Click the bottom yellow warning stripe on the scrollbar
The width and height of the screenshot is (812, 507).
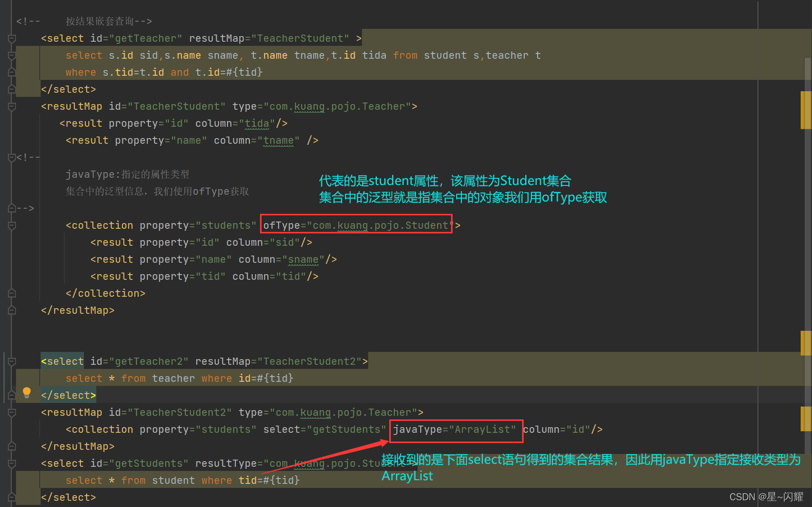point(806,418)
